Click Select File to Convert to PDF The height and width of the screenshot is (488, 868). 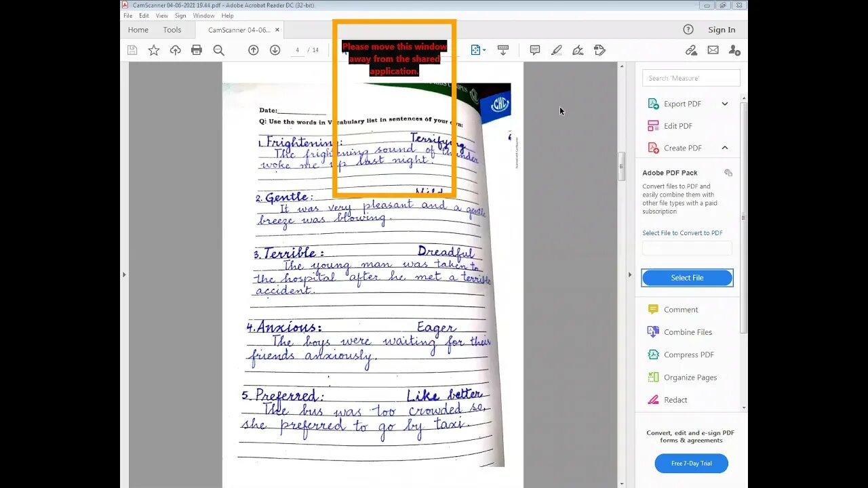[682, 233]
